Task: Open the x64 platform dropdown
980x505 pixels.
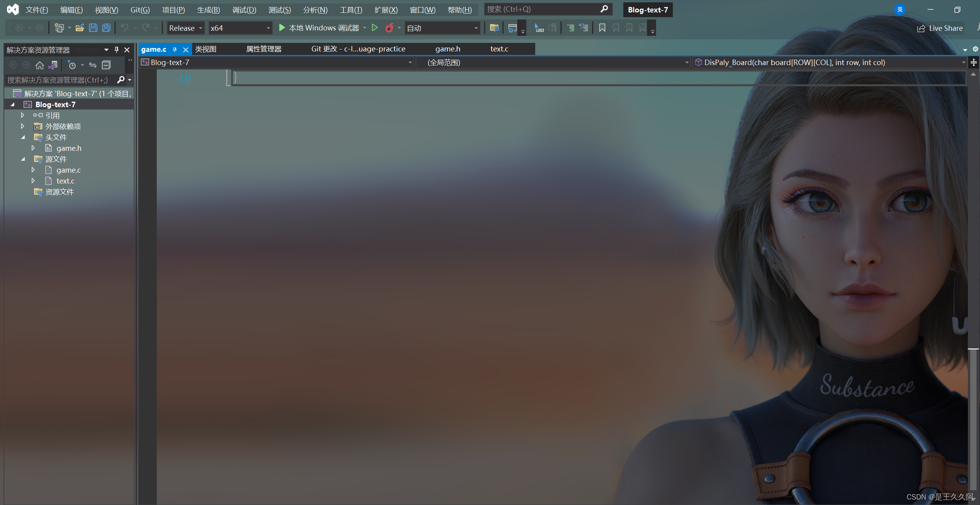Action: (x=240, y=28)
